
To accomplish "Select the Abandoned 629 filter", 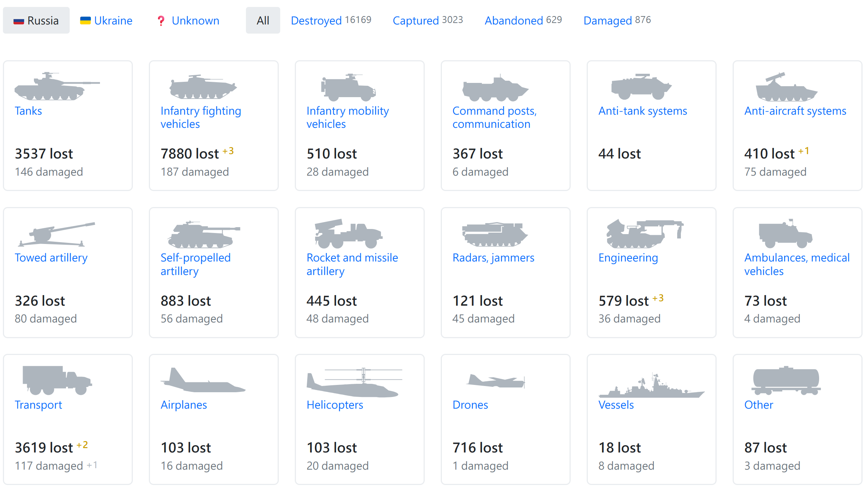I will (x=523, y=20).
